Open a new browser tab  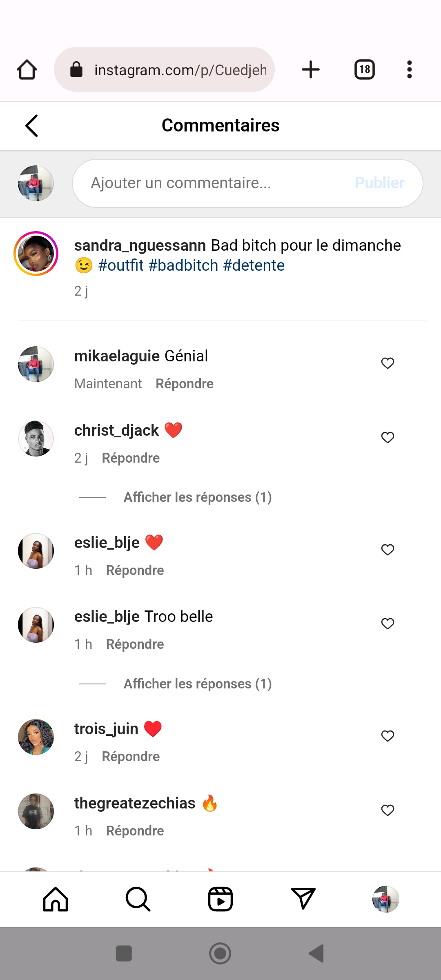click(x=311, y=69)
